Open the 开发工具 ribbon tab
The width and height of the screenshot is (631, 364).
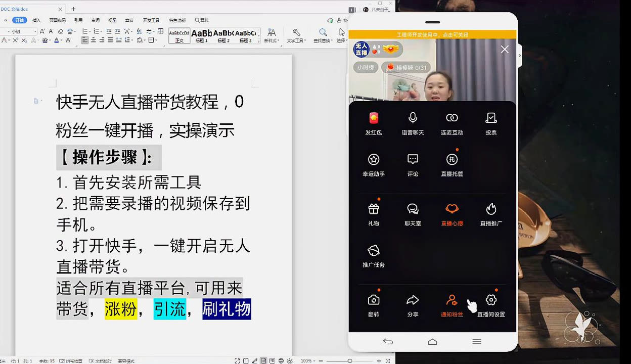pyautogui.click(x=151, y=20)
